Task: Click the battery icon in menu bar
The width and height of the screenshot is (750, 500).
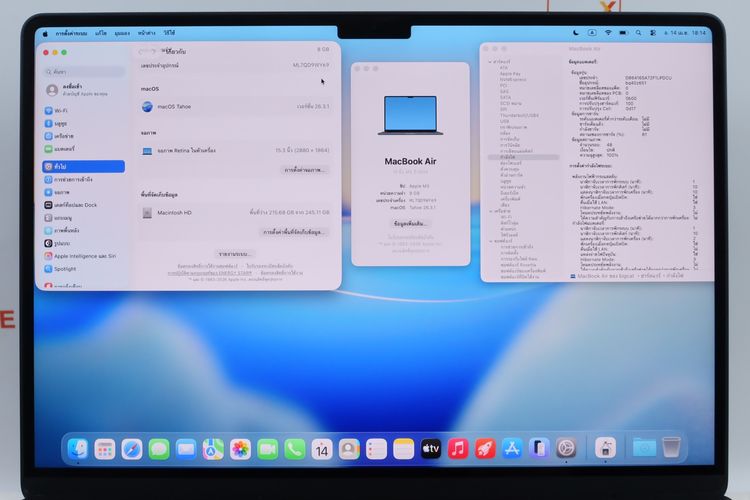Action: (x=623, y=33)
